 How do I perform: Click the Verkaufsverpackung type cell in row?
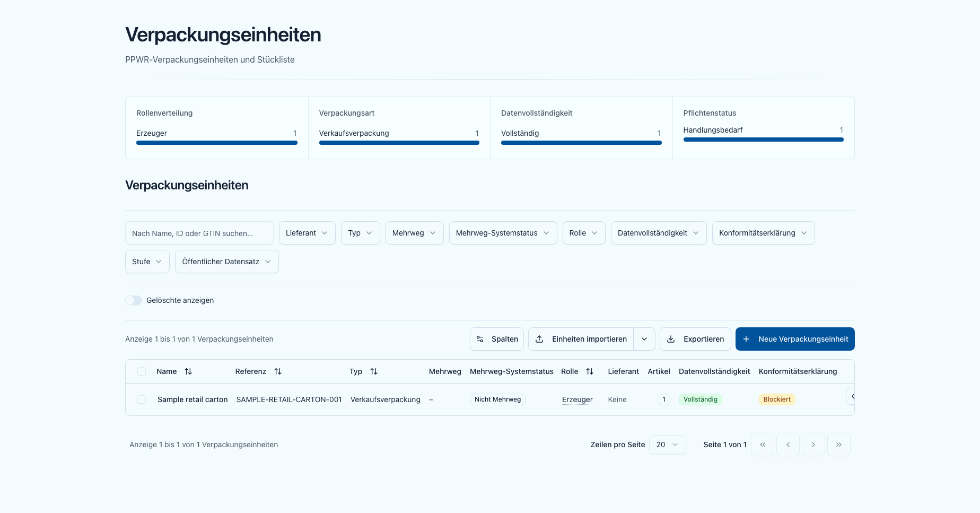tap(386, 399)
